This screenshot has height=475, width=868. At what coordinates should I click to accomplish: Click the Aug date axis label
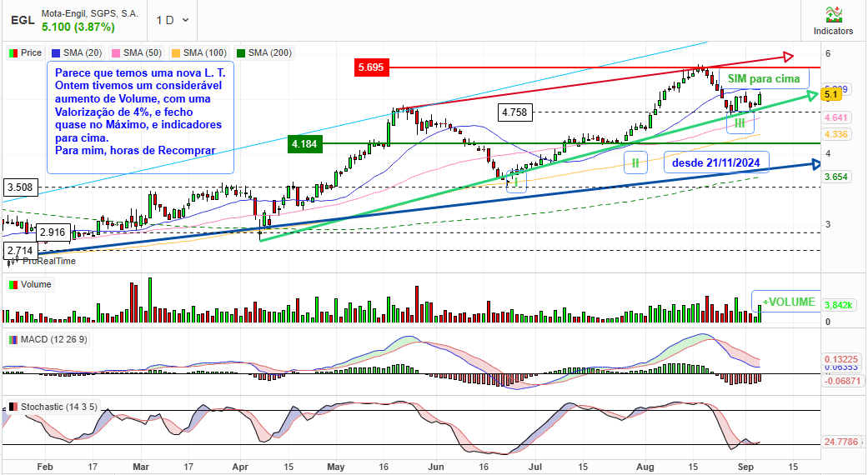coord(645,467)
